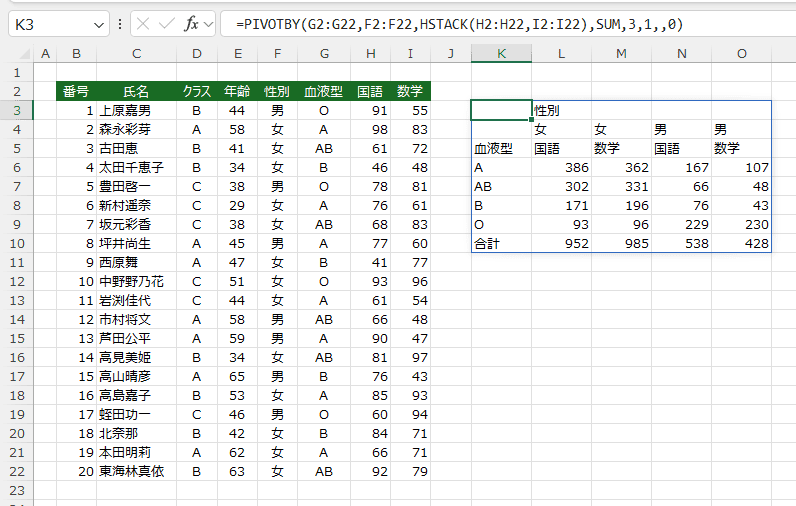Open the dropdown arrow beside the fx icon

click(x=209, y=24)
